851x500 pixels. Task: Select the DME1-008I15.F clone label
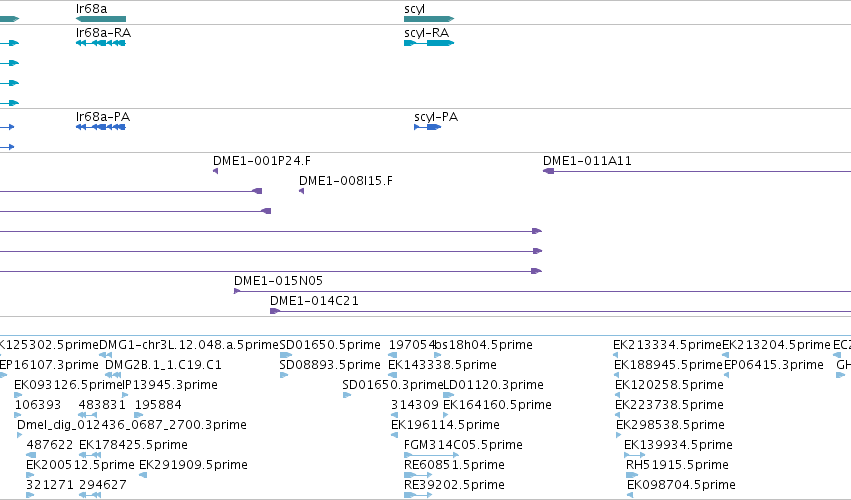346,181
